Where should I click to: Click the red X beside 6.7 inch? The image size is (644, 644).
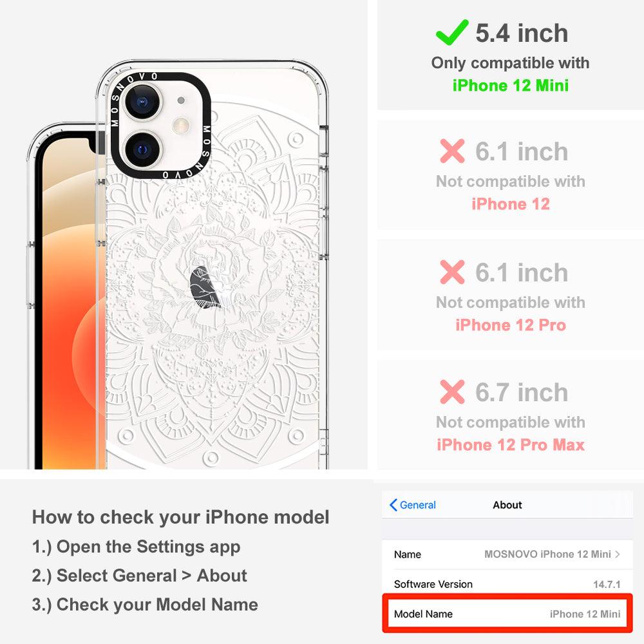(x=452, y=392)
